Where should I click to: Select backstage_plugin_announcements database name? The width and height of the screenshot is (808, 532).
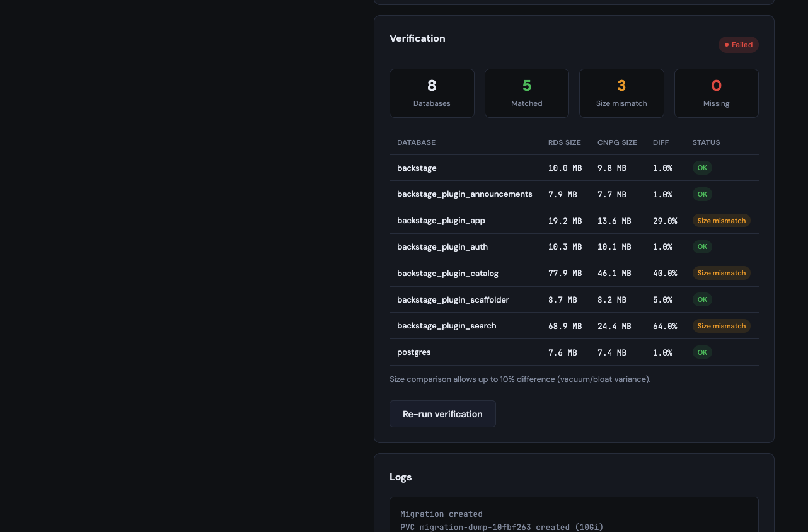pos(465,194)
